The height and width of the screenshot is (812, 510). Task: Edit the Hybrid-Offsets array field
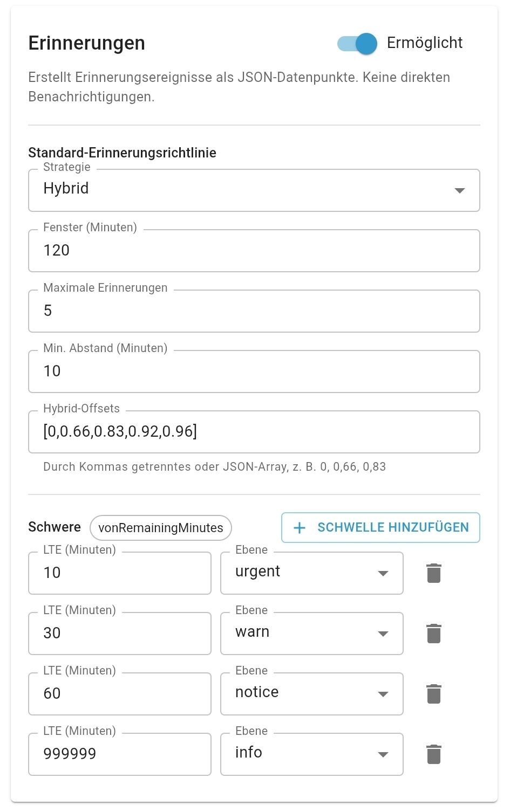(254, 431)
